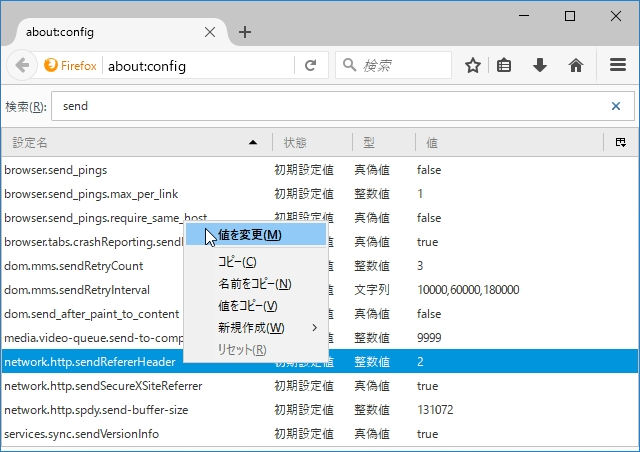
Task: Select browser.send_pings.max_per_link row
Action: [x=320, y=194]
